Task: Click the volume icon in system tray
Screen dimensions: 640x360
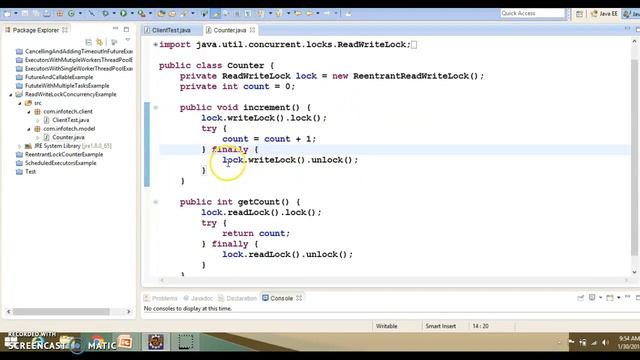Action: [605, 343]
